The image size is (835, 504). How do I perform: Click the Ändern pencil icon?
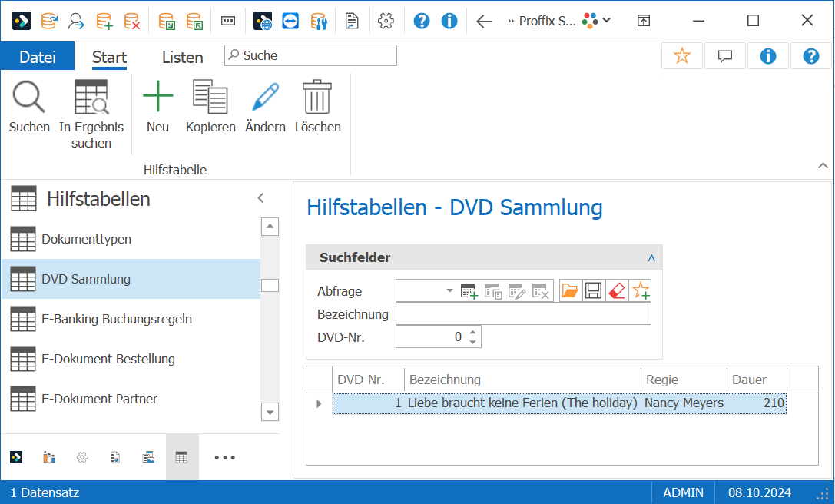[265, 97]
